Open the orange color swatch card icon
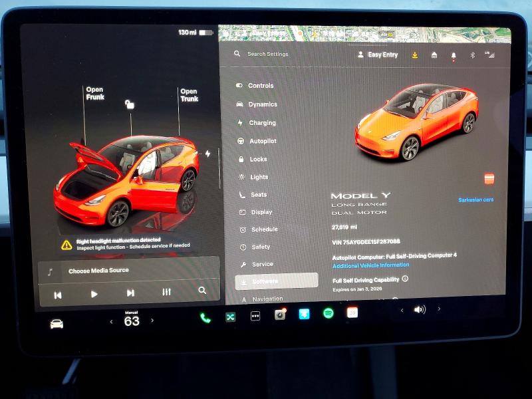This screenshot has height=399, width=532. click(489, 178)
